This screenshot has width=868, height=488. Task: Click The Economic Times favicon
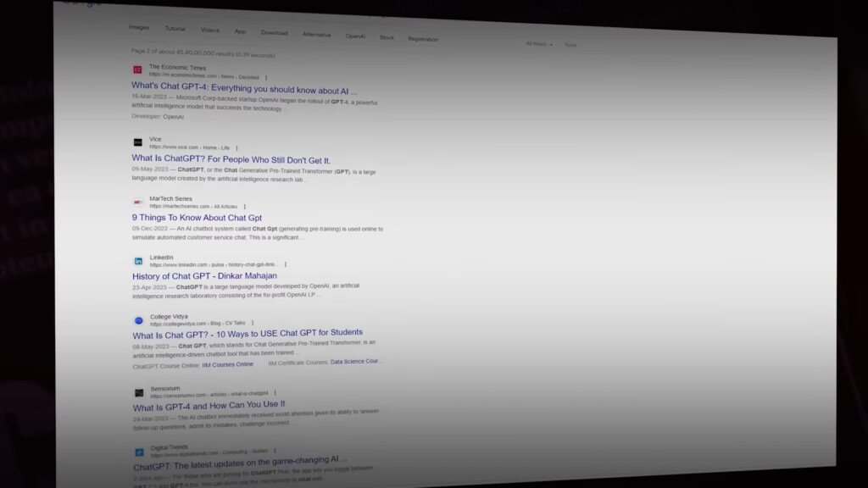click(137, 69)
